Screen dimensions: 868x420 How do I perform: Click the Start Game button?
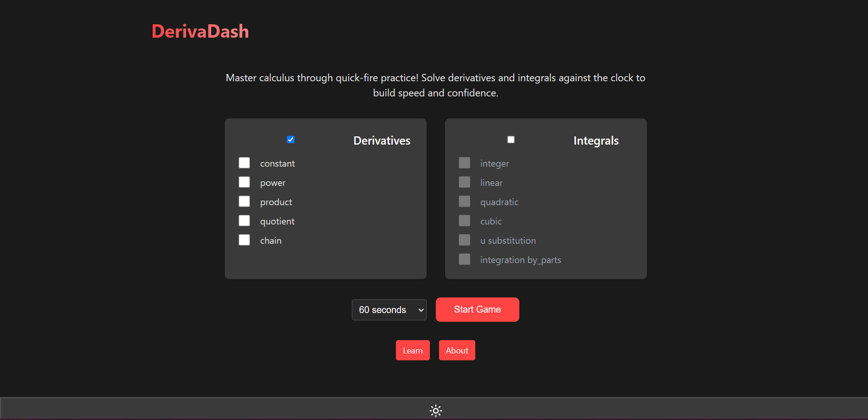477,309
